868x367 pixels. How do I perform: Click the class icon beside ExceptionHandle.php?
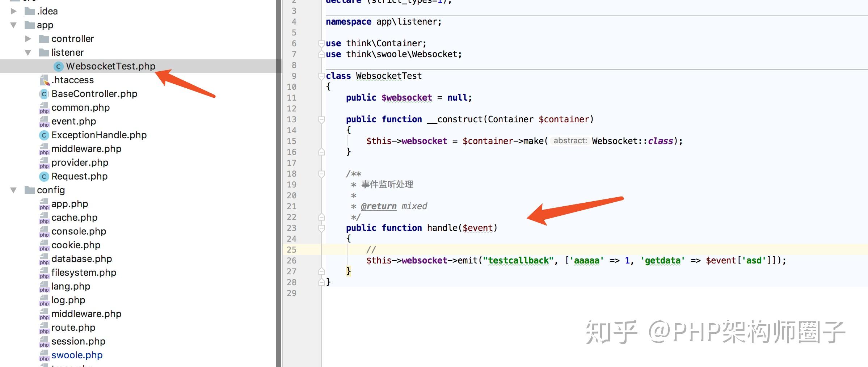pos(43,135)
